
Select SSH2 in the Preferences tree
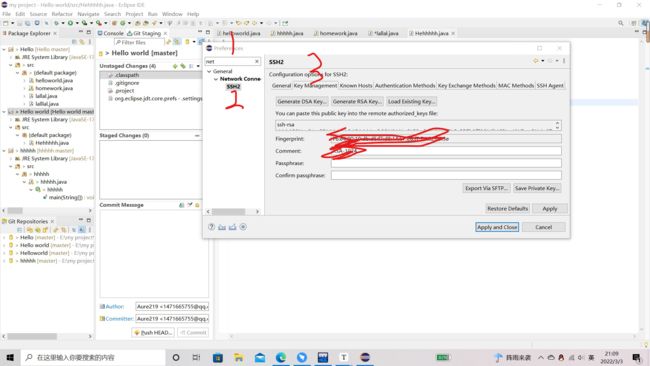[x=233, y=86]
